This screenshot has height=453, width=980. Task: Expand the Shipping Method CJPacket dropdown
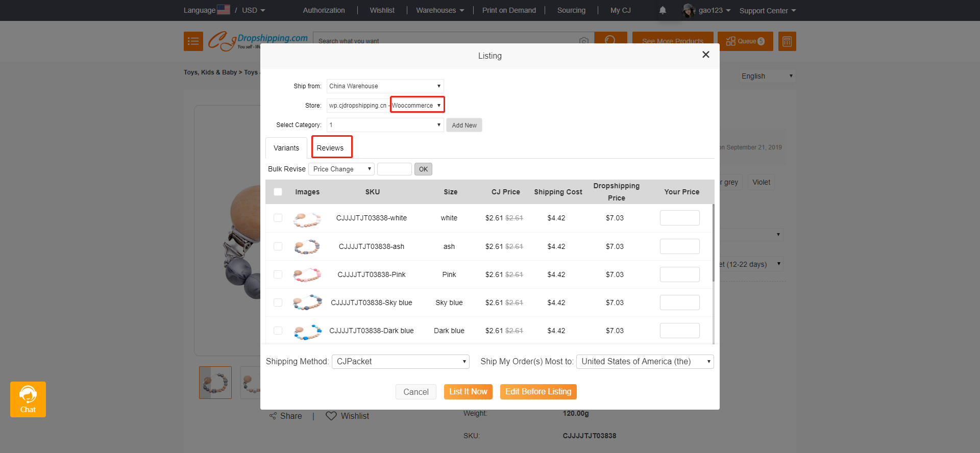[400, 362]
